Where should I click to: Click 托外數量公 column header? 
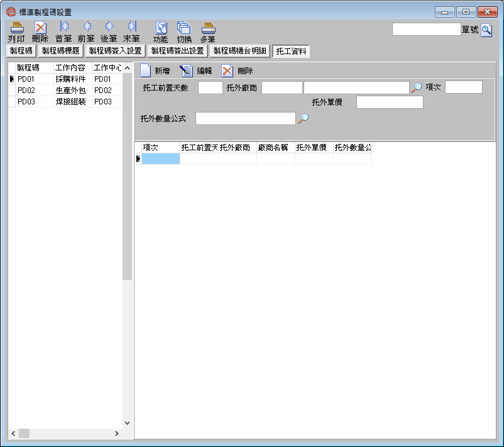pos(353,148)
